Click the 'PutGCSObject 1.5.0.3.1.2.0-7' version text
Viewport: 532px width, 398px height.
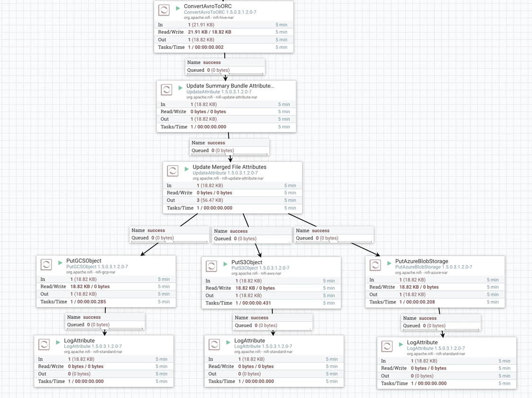pyautogui.click(x=97, y=266)
